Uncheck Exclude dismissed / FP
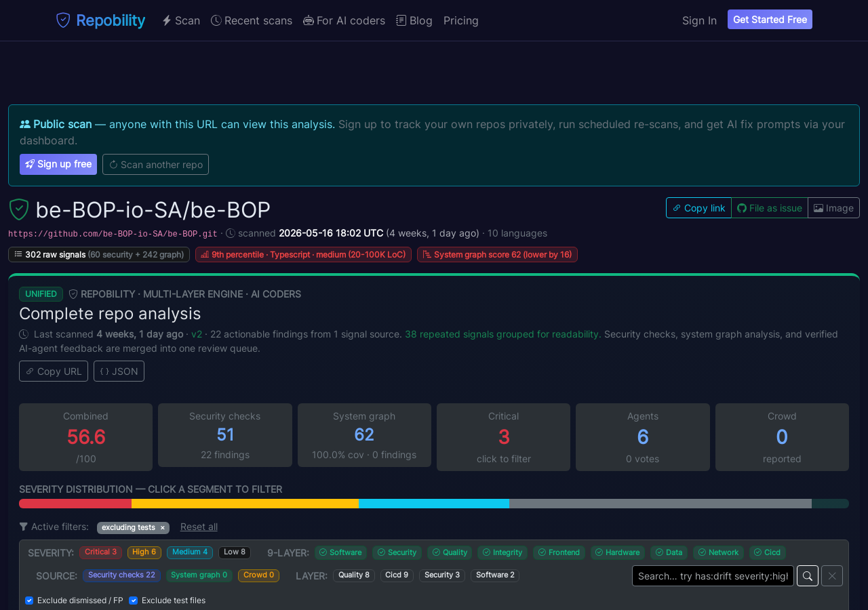Viewport: 868px width, 610px height. click(29, 601)
